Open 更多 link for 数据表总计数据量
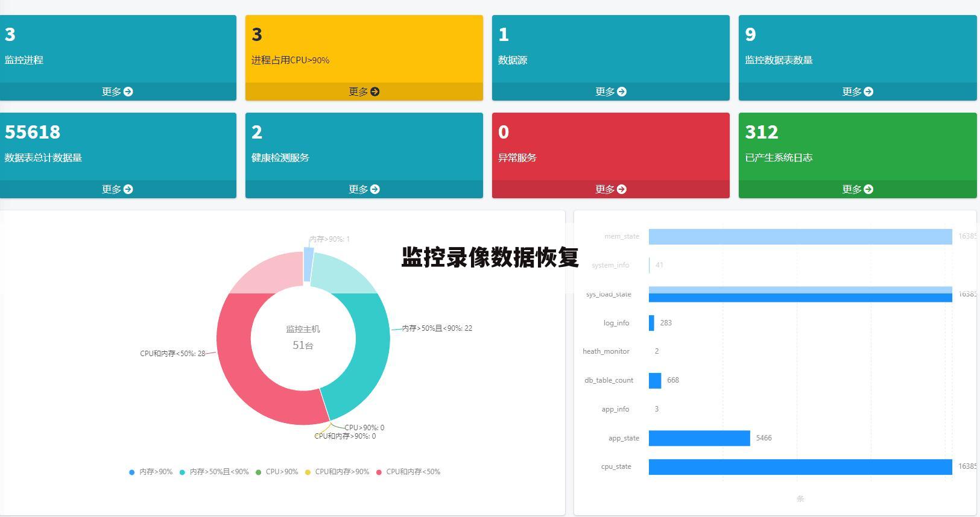Image resolution: width=980 pixels, height=517 pixels. coord(117,189)
